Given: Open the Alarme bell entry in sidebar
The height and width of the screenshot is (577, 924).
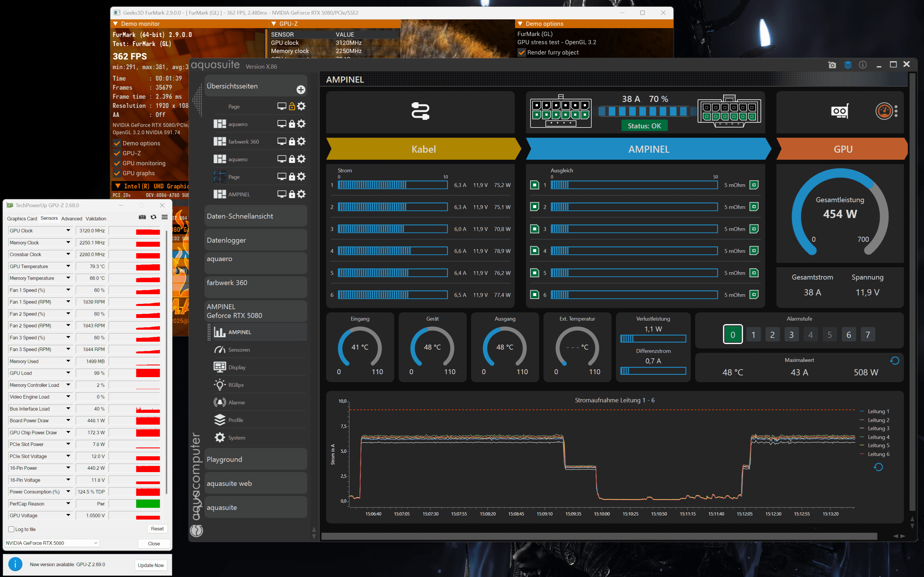Looking at the screenshot, I should (236, 402).
